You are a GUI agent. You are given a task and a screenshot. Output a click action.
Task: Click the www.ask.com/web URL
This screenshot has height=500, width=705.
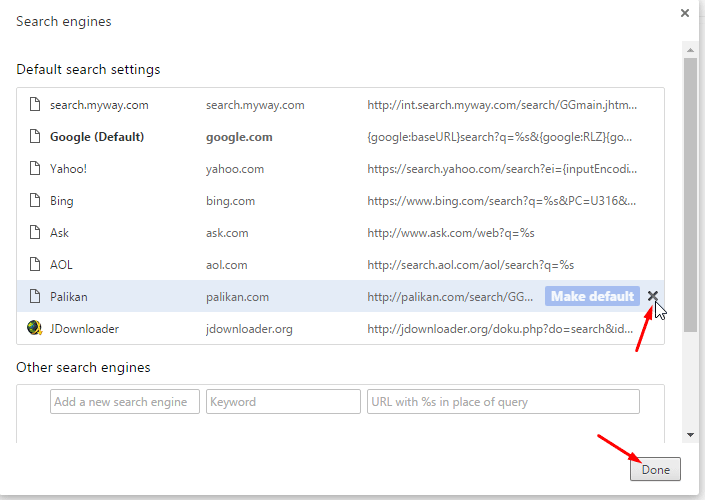point(451,233)
